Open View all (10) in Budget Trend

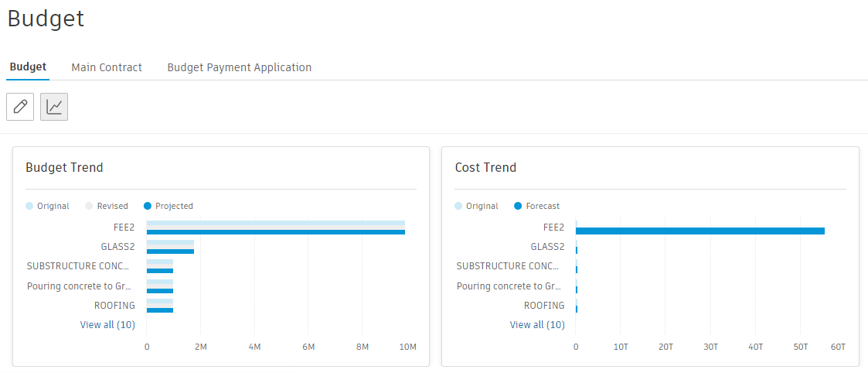(x=107, y=325)
